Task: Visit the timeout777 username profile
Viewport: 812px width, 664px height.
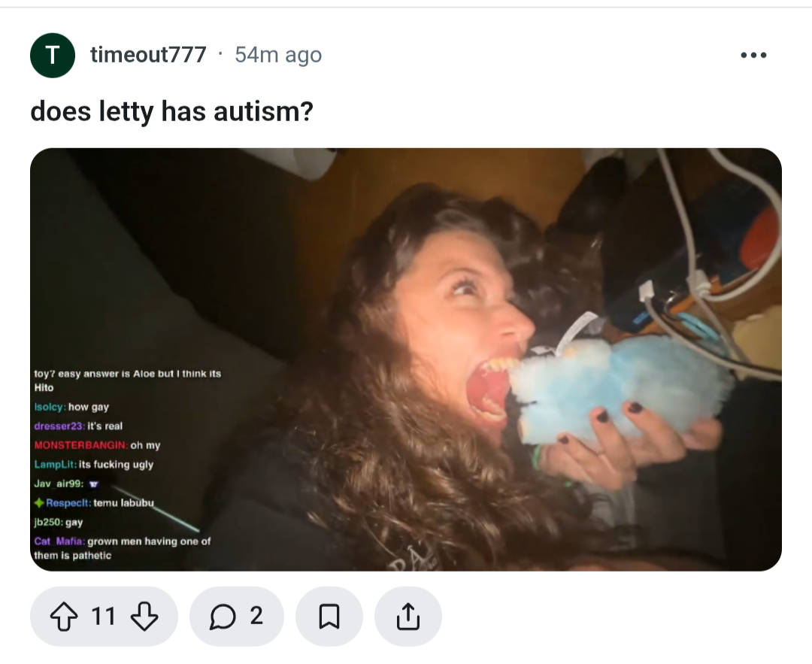Action: 148,55
